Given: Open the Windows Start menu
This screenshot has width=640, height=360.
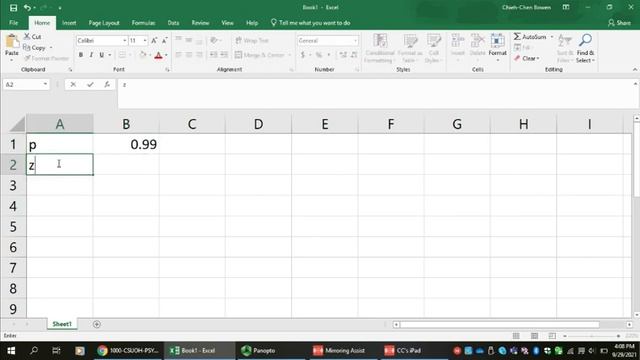Looking at the screenshot, I should 11,351.
